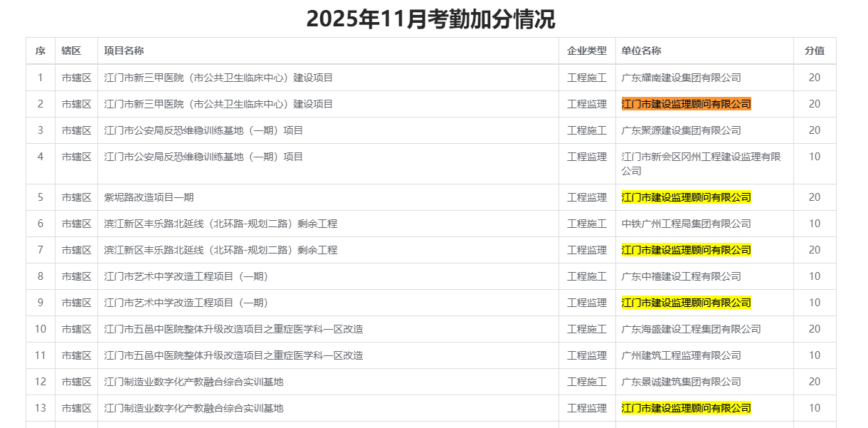Click the 2025年11月考勤加分情况 page title

click(430, 19)
